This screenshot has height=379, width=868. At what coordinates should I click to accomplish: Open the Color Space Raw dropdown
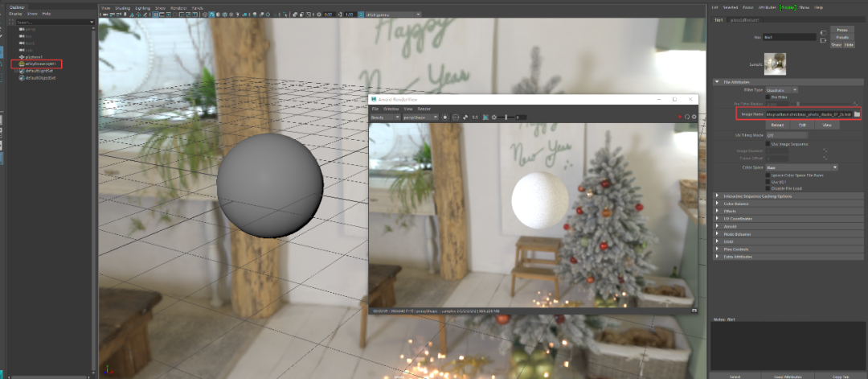coord(801,167)
